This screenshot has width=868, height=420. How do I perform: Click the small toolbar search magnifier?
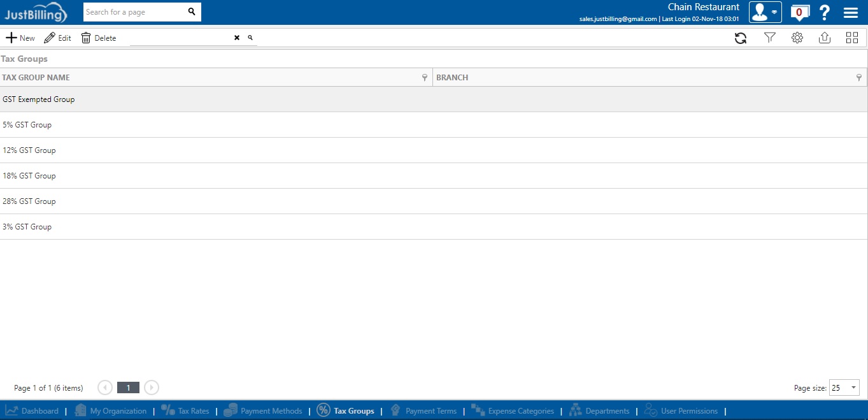click(x=250, y=38)
